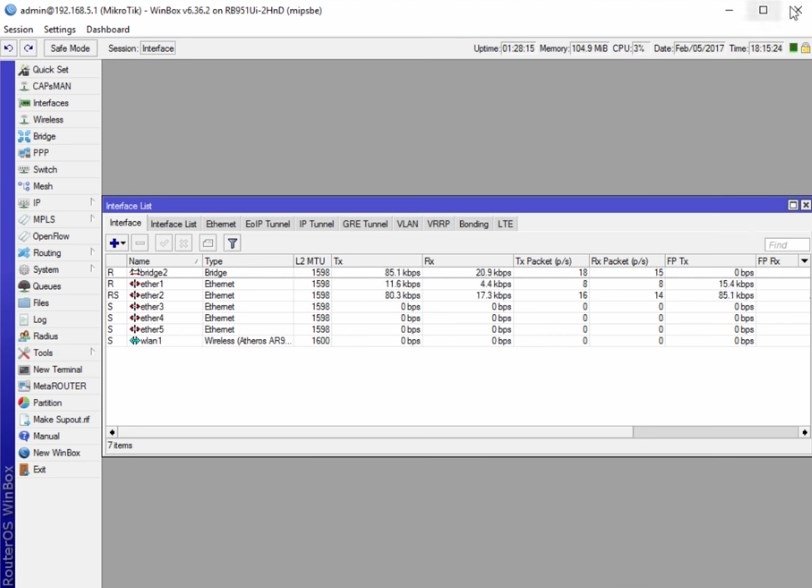Click the Redo arrow button
Screen dimensions: 812x588
[x=28, y=48]
